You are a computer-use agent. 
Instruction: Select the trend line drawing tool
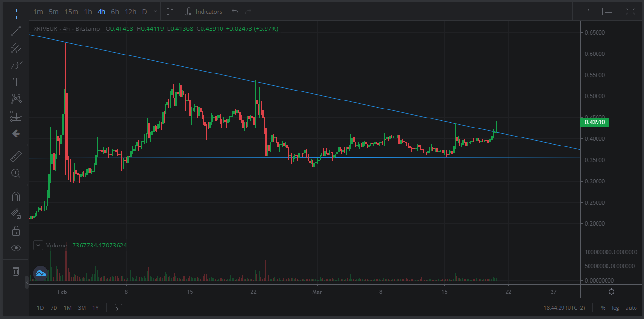(x=16, y=31)
